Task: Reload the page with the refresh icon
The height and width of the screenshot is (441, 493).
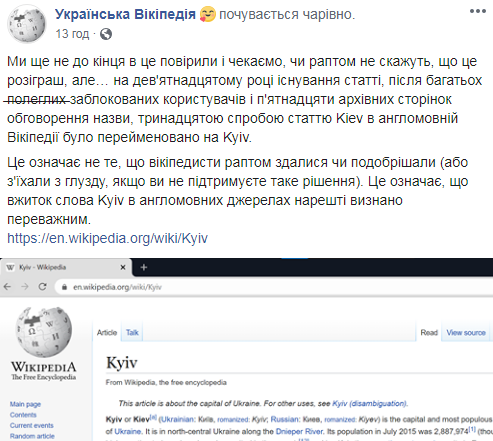Action: coord(43,287)
